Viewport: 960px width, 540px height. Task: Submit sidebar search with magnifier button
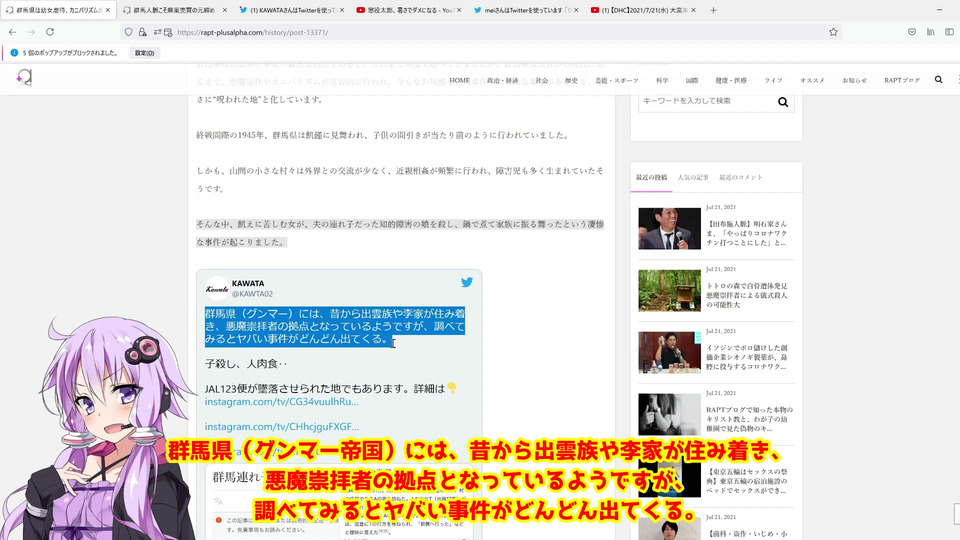coord(783,102)
